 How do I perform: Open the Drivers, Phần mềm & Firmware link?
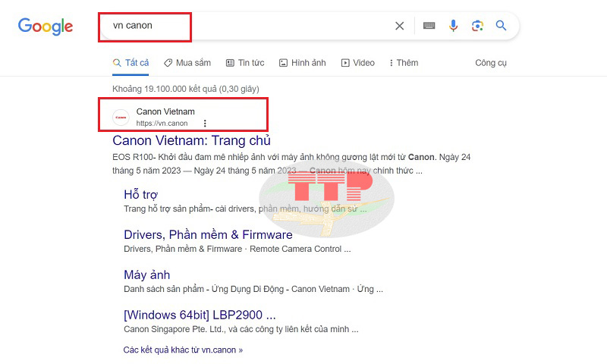(208, 235)
